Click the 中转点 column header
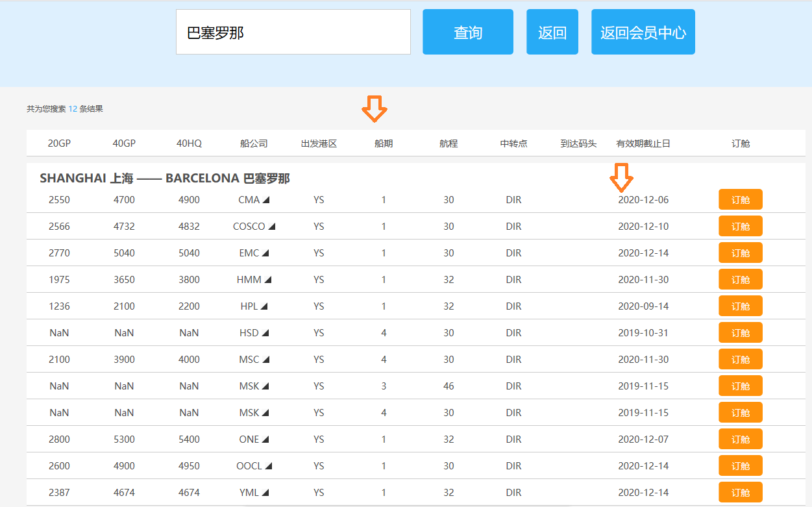The image size is (812, 507). tap(513, 143)
